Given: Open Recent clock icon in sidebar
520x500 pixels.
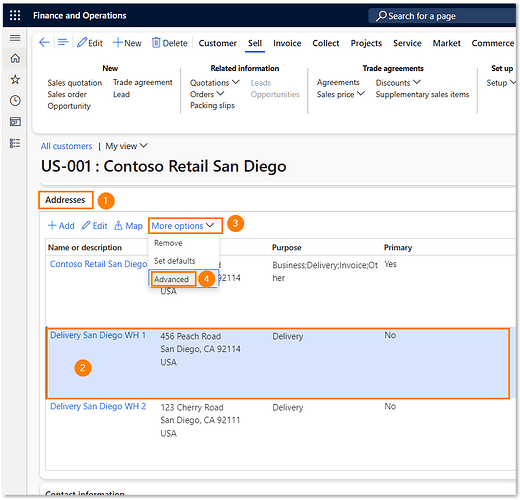Looking at the screenshot, I should tap(15, 100).
